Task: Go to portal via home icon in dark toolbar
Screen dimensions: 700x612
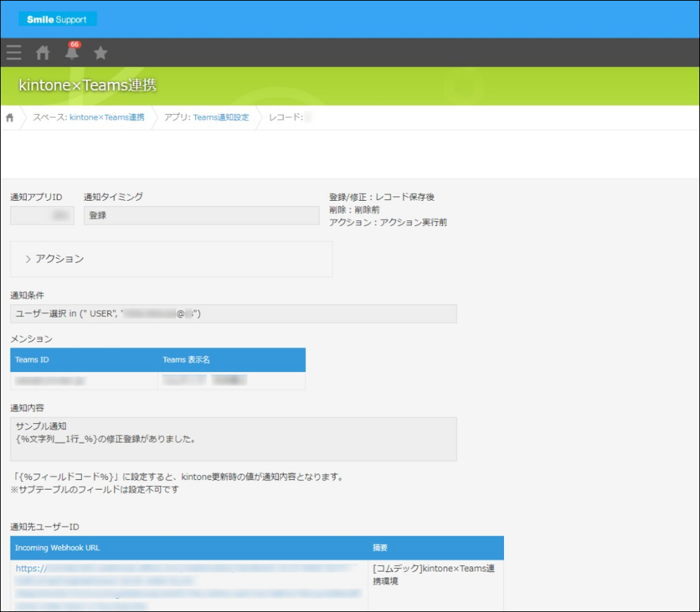Action: pos(43,52)
